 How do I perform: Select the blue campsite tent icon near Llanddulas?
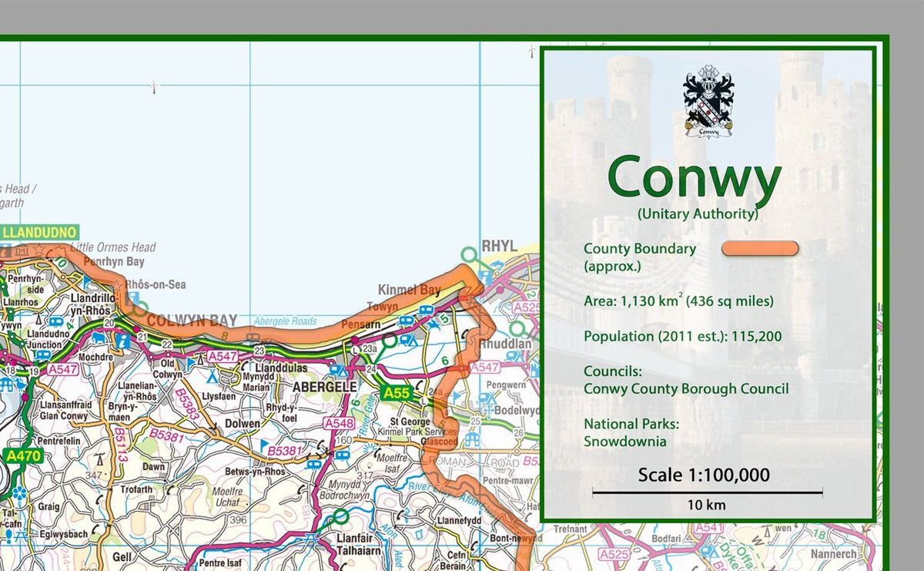[212, 377]
